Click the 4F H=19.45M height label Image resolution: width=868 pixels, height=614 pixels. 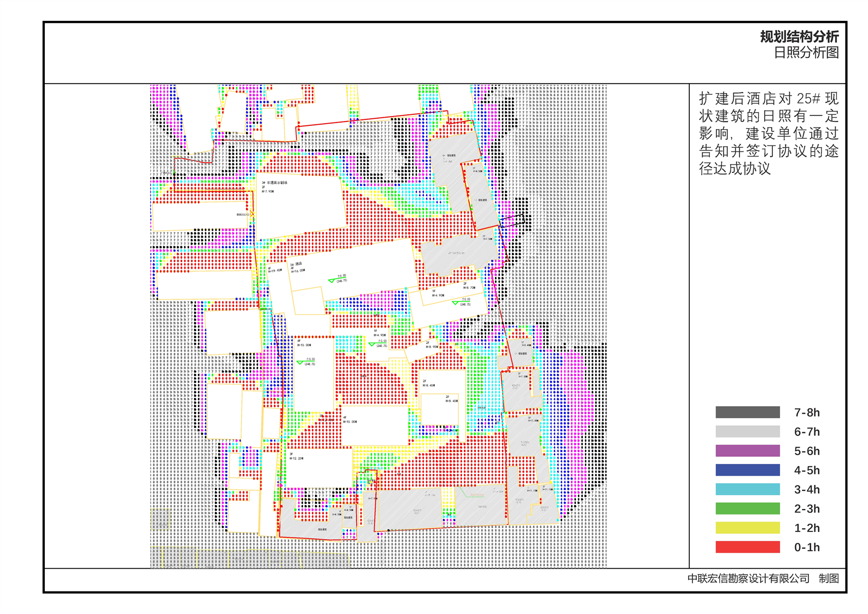point(275,270)
